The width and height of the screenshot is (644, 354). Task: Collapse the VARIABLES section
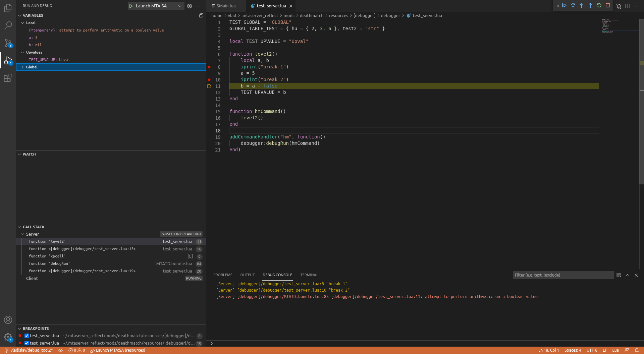(x=19, y=15)
